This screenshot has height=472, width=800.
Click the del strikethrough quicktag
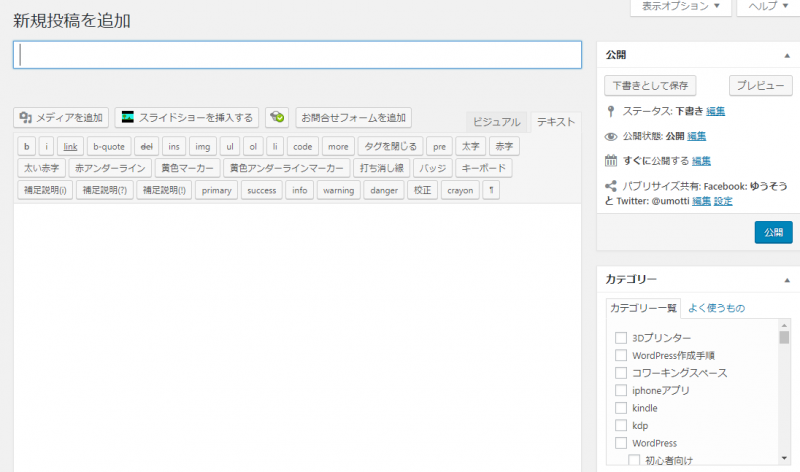coord(145,146)
